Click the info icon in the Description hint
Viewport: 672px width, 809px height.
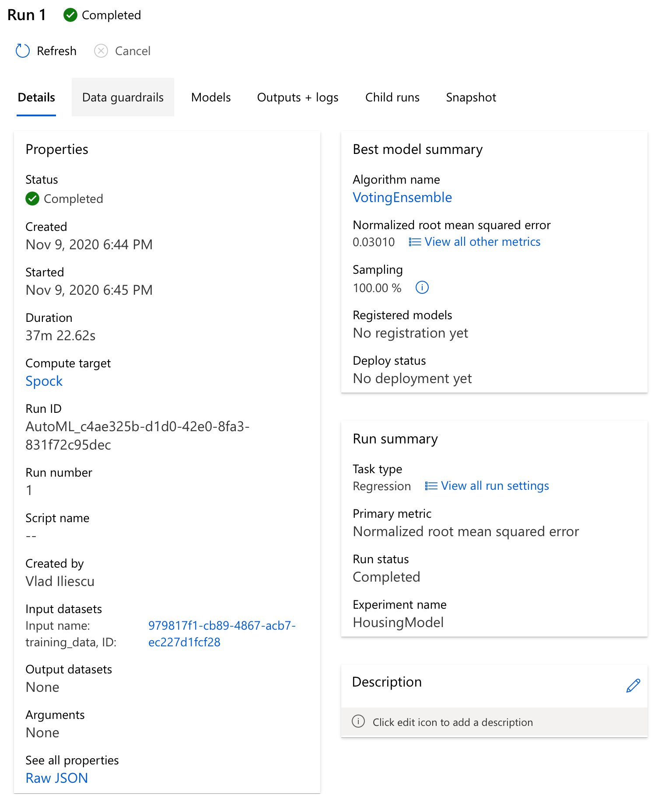(358, 722)
